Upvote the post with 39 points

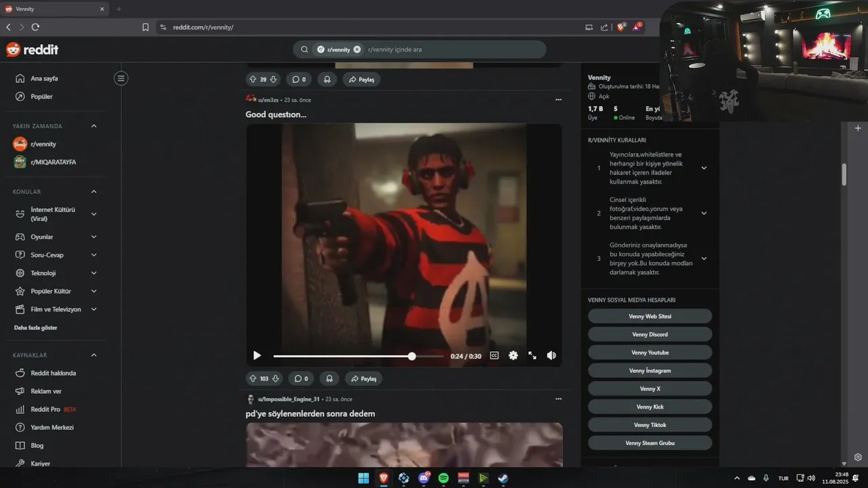tap(253, 79)
